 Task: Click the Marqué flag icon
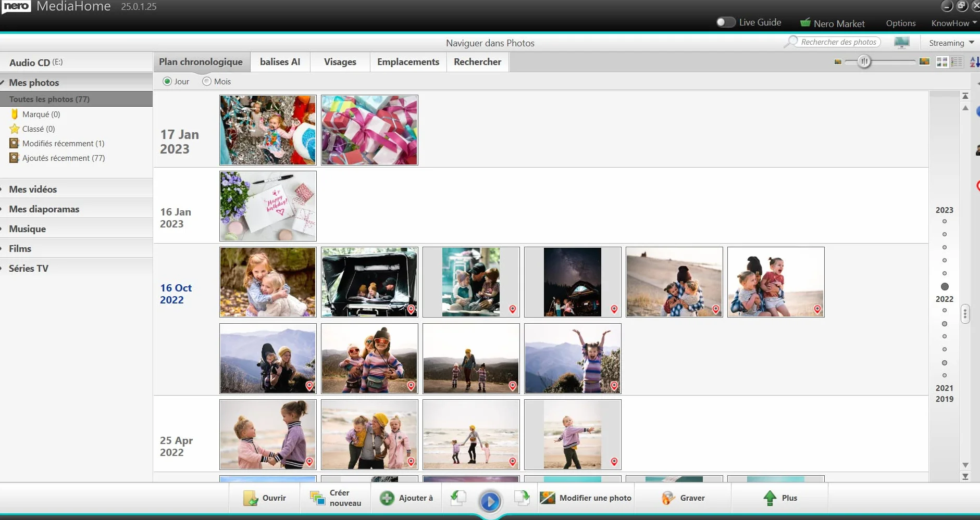pos(15,114)
